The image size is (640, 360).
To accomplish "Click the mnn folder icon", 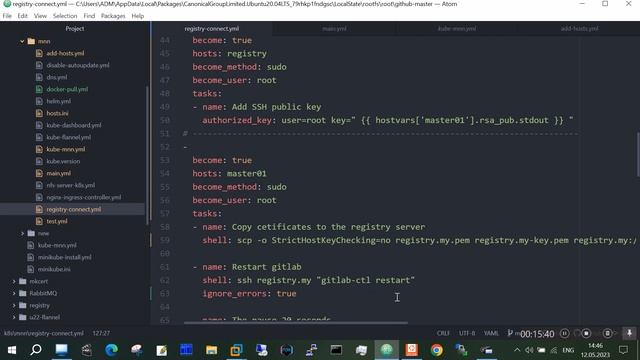I will [x=31, y=41].
